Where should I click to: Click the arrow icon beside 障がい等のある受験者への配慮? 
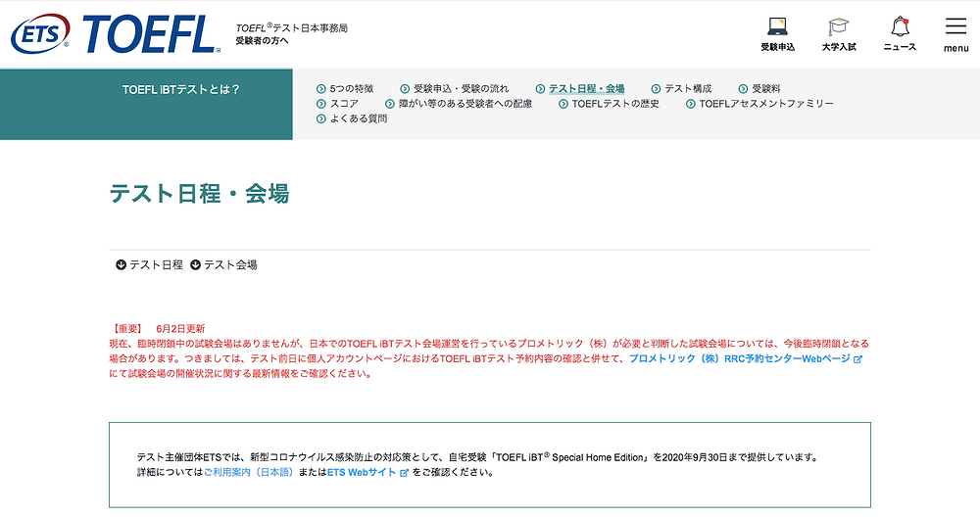pos(390,104)
